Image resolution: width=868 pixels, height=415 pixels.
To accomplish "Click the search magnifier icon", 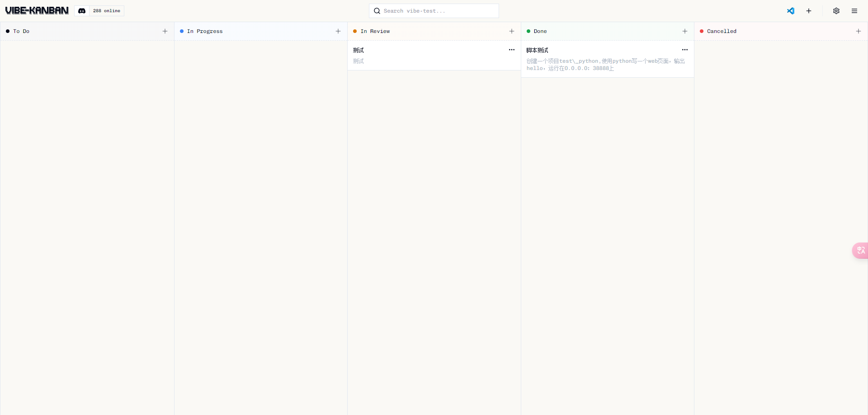I will pyautogui.click(x=377, y=11).
